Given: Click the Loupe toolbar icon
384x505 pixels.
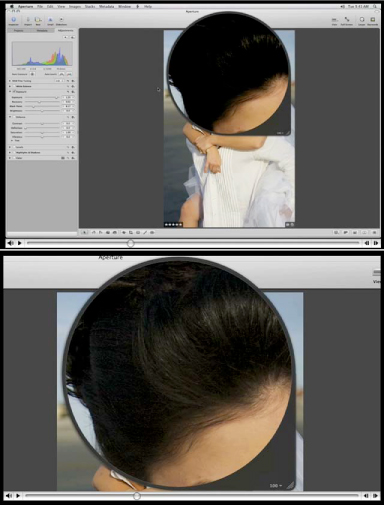Looking at the screenshot, I should pos(362,21).
